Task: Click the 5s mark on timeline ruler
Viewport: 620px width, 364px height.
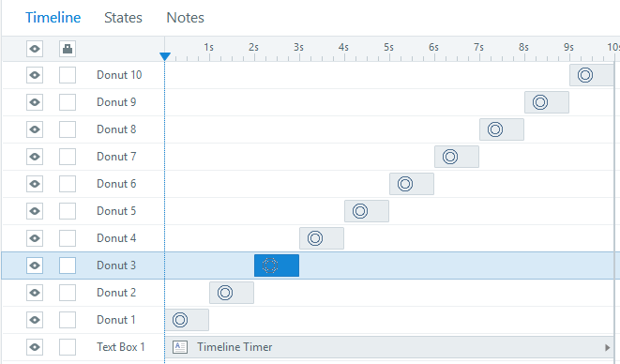Action: pyautogui.click(x=388, y=48)
